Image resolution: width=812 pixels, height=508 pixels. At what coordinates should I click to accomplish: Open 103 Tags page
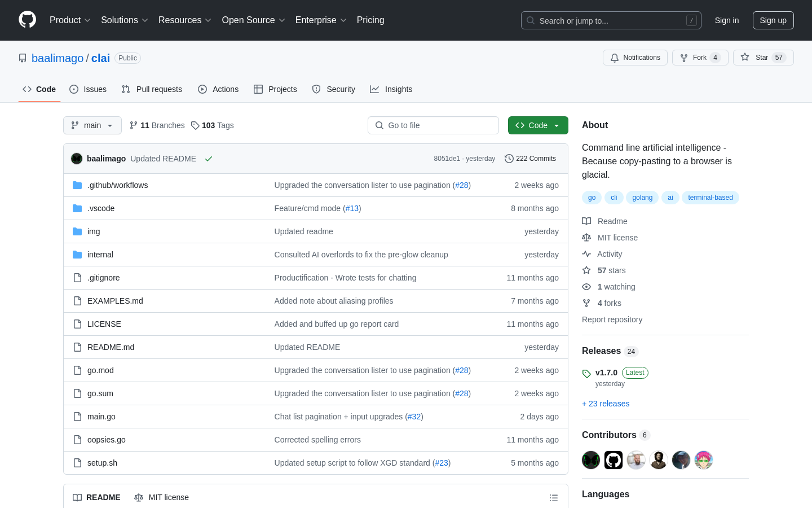(212, 125)
